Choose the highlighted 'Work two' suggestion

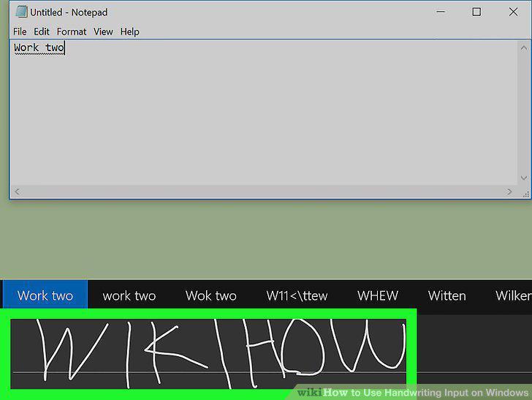(x=45, y=295)
